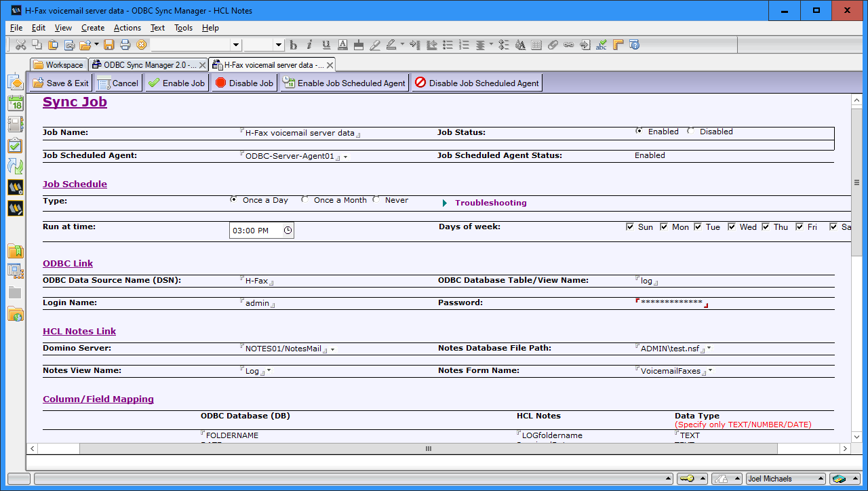868x491 pixels.
Task: Open Contacts address book in sidebar
Action: 15,124
